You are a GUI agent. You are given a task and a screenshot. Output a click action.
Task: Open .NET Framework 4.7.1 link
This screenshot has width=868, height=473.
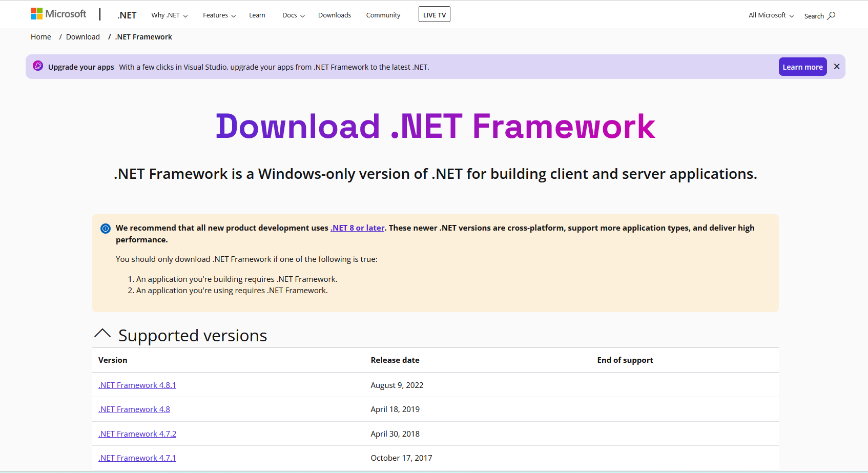pos(137,458)
